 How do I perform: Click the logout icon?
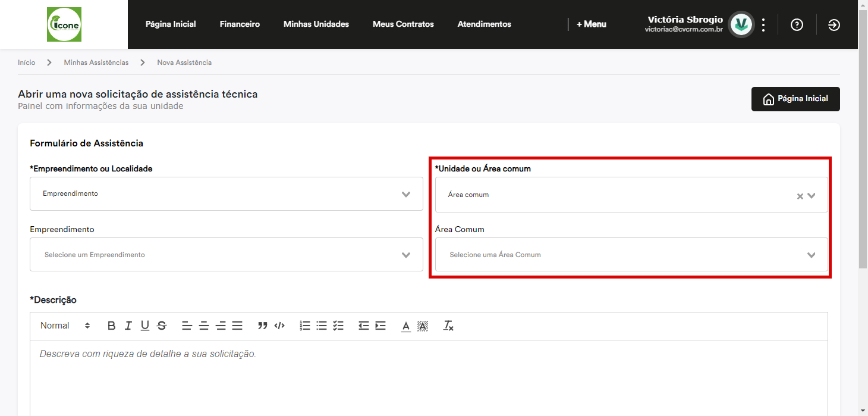834,24
